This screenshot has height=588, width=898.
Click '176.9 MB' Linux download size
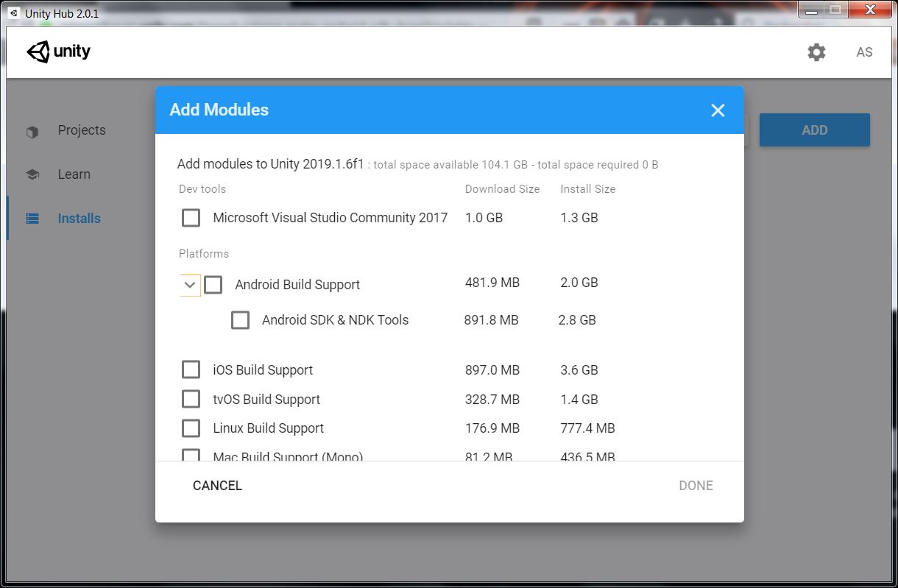492,428
